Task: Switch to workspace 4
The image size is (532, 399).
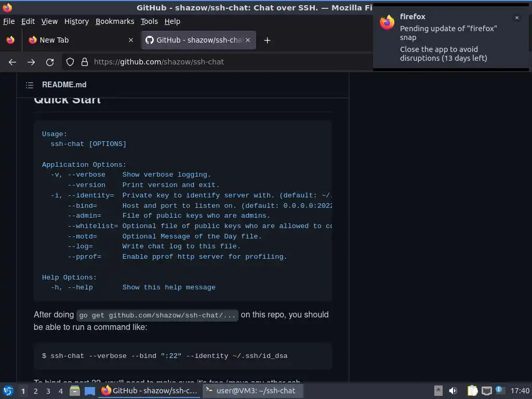Action: pyautogui.click(x=61, y=391)
